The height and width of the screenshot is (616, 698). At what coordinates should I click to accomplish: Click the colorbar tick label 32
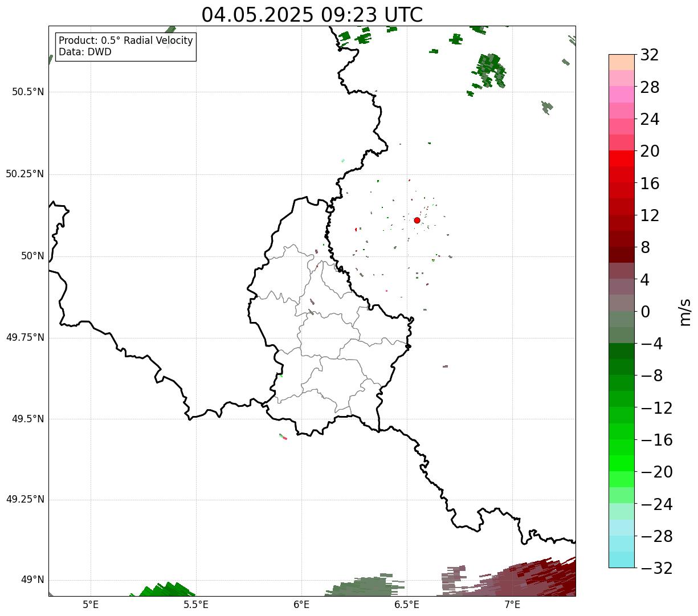[x=650, y=55]
